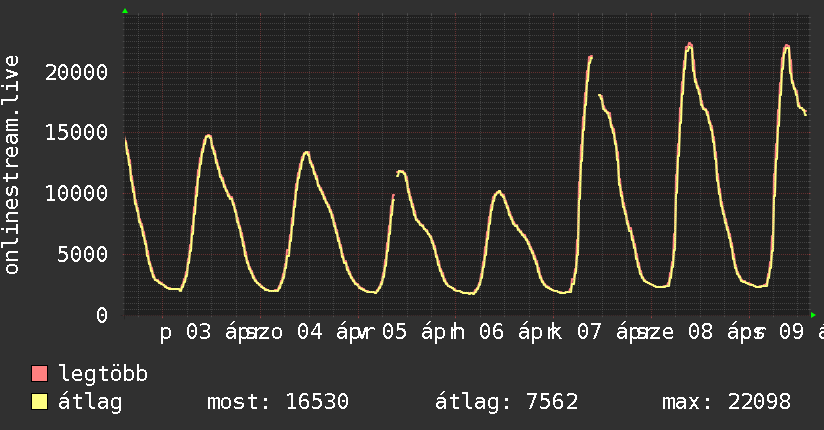Click the pink legtöbb legend swatch

click(x=39, y=374)
